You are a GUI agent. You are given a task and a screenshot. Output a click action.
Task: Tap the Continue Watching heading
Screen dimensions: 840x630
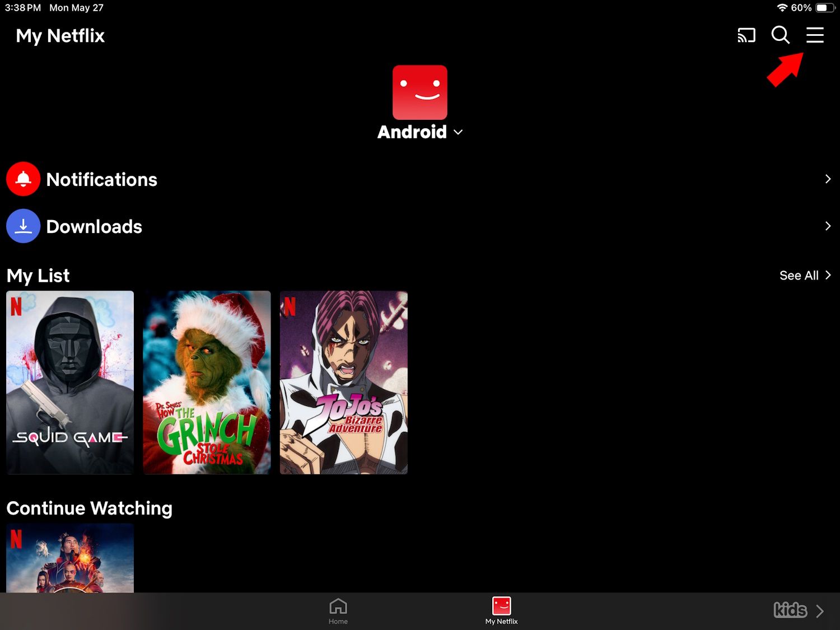90,508
